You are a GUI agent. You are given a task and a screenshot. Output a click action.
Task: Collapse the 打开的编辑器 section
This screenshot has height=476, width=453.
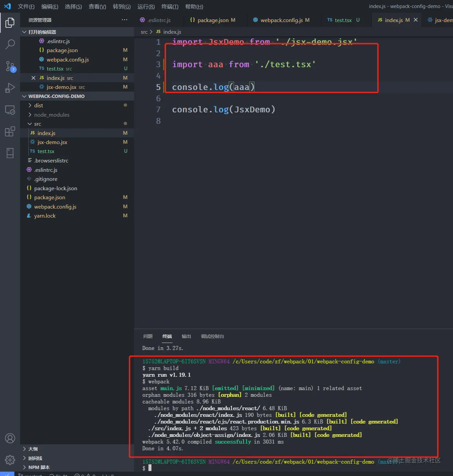coord(77,32)
